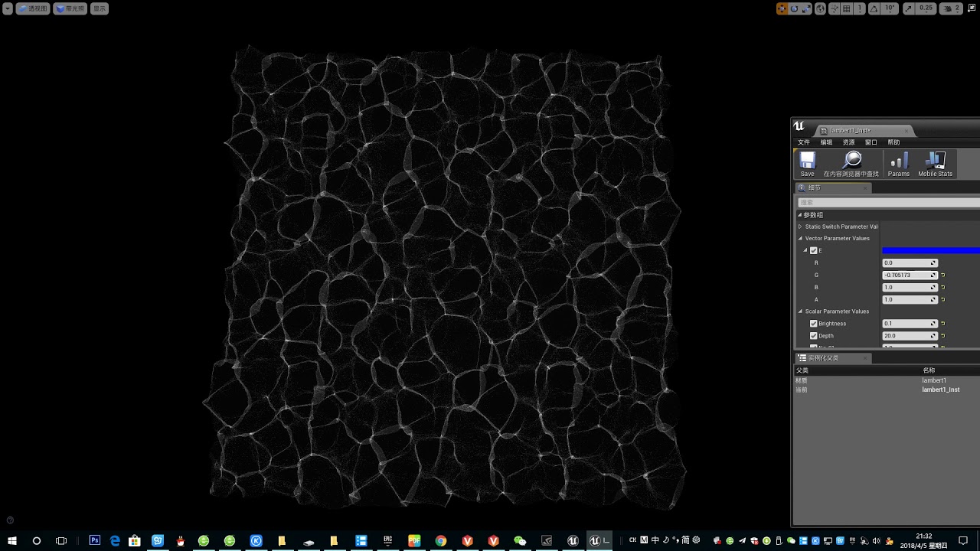Open the 帮助 menu
The width and height of the screenshot is (980, 551).
(x=893, y=142)
